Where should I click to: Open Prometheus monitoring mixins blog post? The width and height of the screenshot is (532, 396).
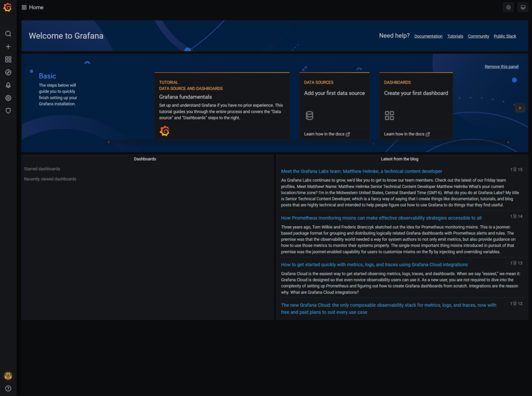[x=381, y=218]
